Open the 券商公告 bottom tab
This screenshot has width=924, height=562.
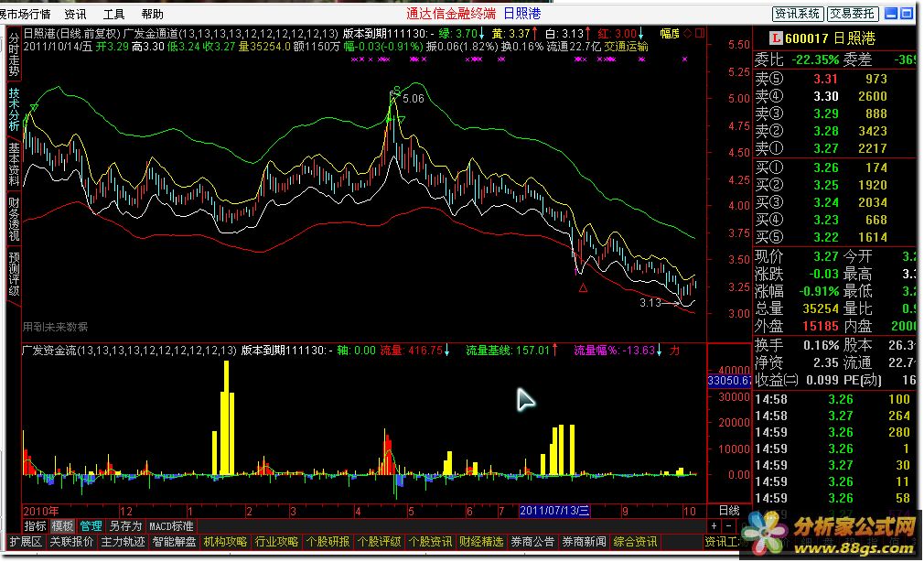click(532, 541)
